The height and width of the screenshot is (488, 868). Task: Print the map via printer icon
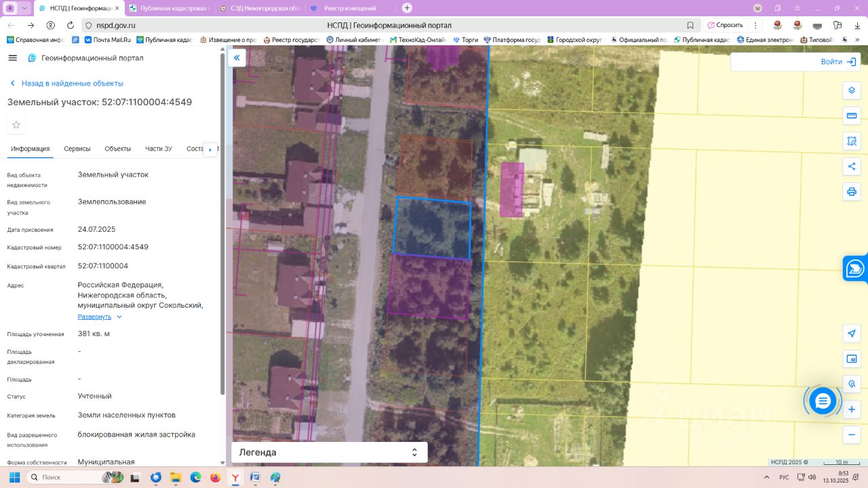[852, 191]
